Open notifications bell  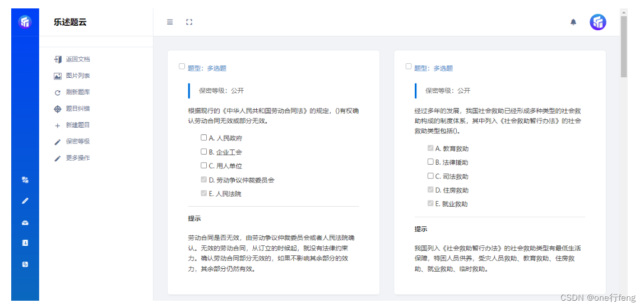point(573,22)
